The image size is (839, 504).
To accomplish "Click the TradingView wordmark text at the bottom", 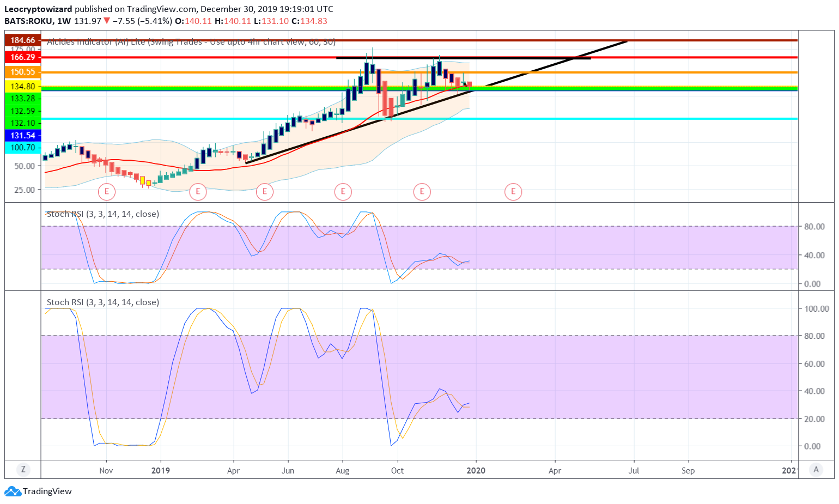I will click(47, 491).
